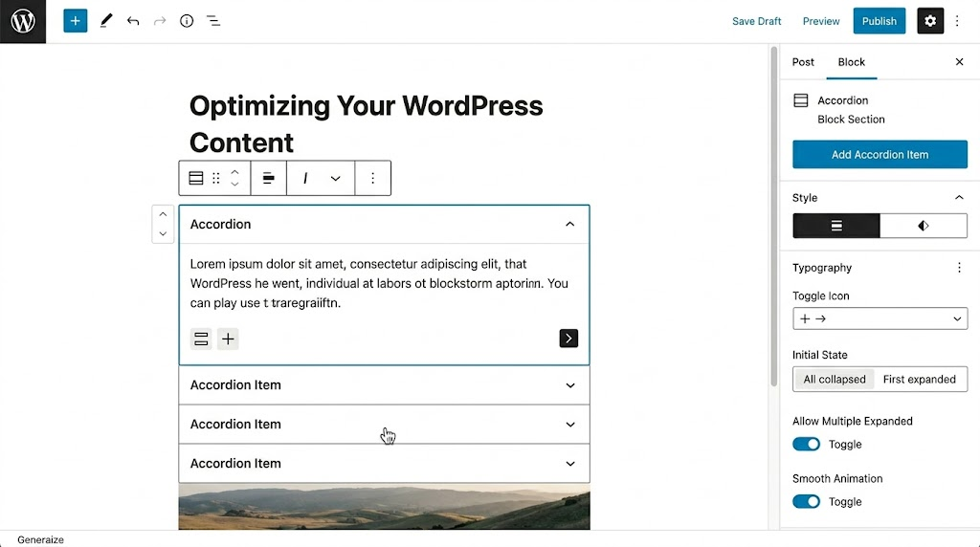Switch to the Post tab

pos(803,62)
